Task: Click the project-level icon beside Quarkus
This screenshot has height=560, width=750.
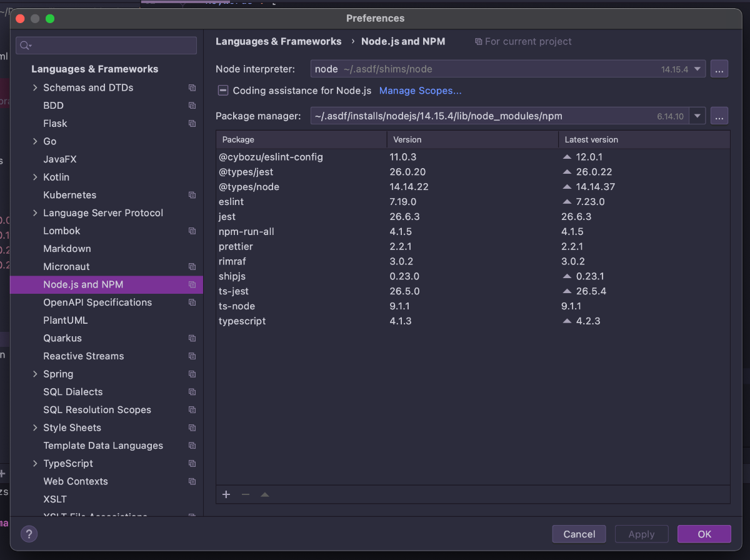Action: [x=192, y=339]
